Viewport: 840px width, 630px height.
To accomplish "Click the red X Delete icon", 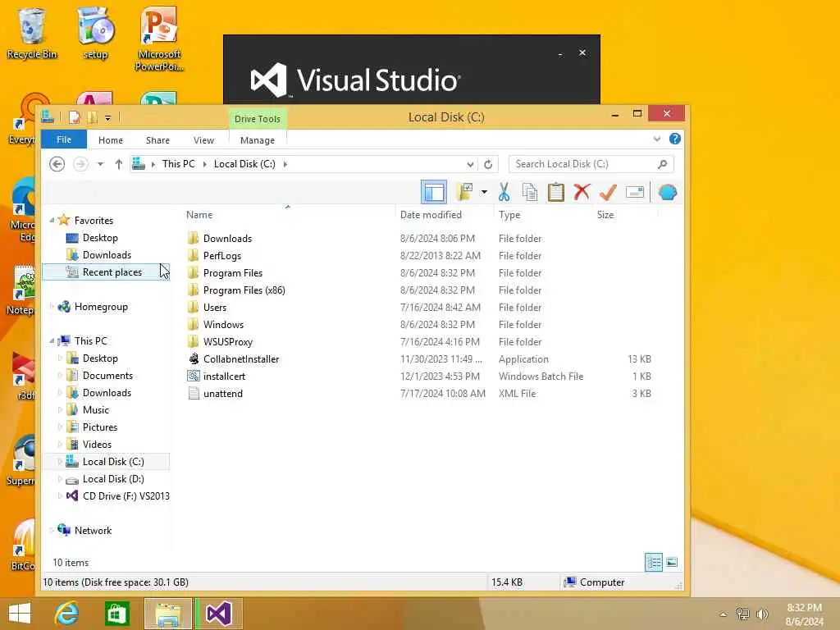I will [582, 192].
